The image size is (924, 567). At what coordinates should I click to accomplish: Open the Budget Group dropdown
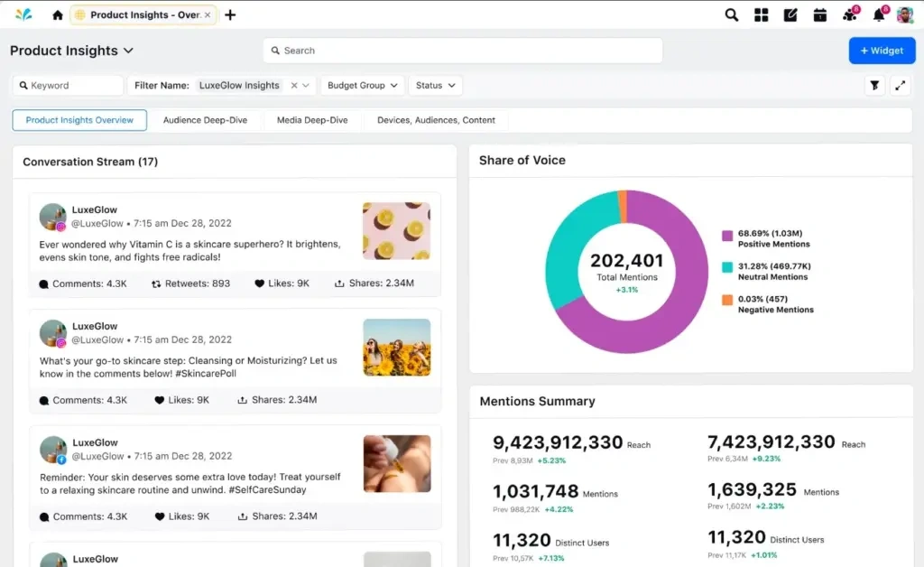pos(363,86)
